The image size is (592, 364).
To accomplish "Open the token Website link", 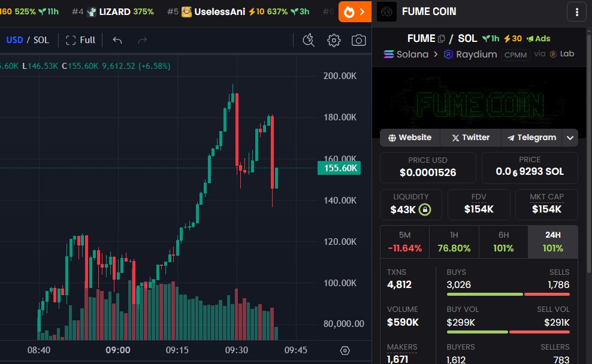I will (410, 138).
